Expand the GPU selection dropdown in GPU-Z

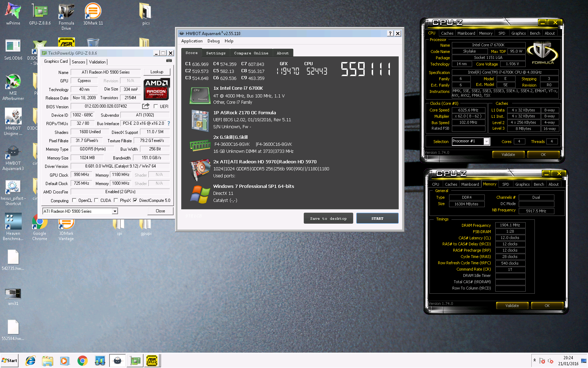pos(114,211)
